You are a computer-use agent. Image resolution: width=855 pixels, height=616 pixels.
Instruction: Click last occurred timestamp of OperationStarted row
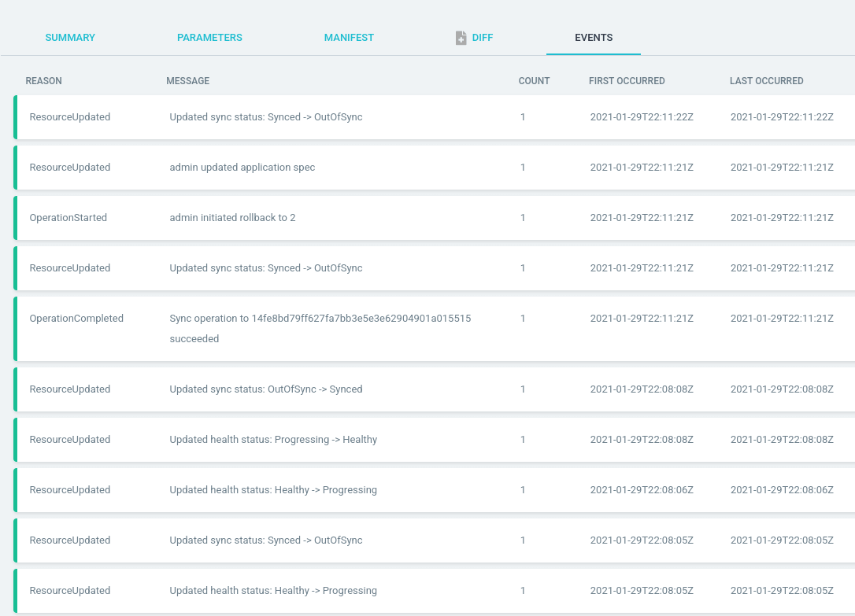click(782, 217)
